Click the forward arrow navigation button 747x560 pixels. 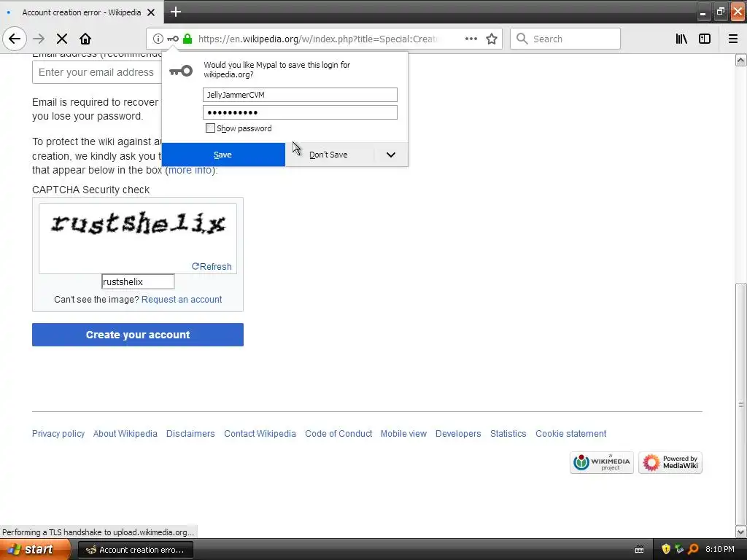(39, 39)
